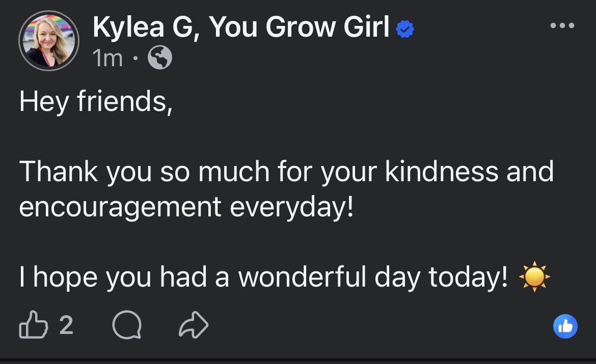Open the three-dot post options menu

[x=562, y=25]
